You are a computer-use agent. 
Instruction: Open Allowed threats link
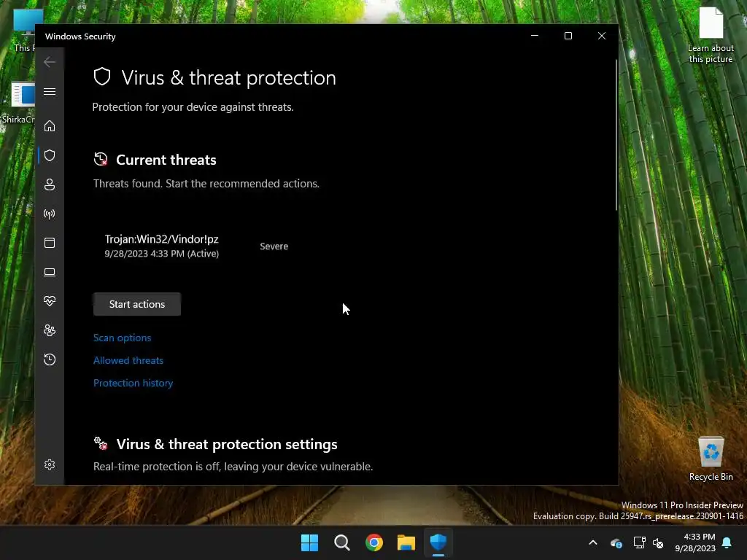point(128,360)
